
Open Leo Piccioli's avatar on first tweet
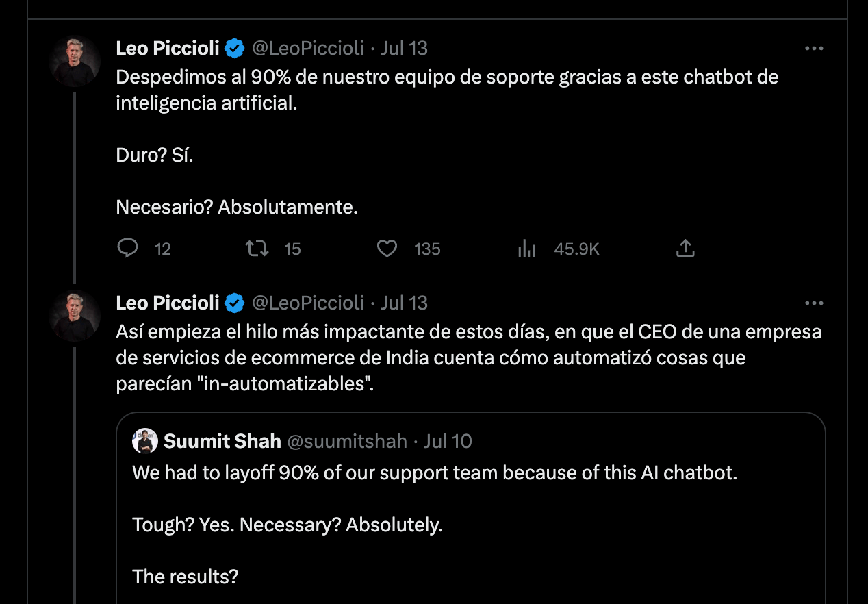pyautogui.click(x=75, y=62)
